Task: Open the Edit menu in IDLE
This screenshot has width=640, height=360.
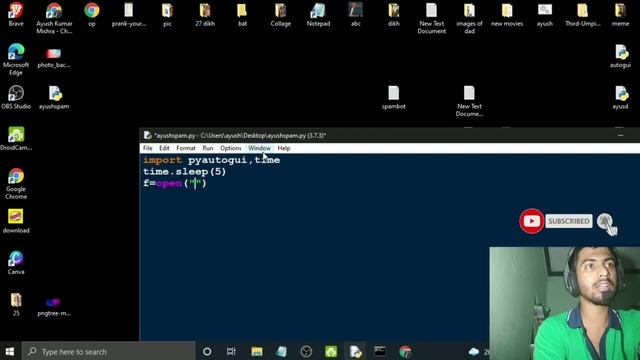Action: [164, 148]
